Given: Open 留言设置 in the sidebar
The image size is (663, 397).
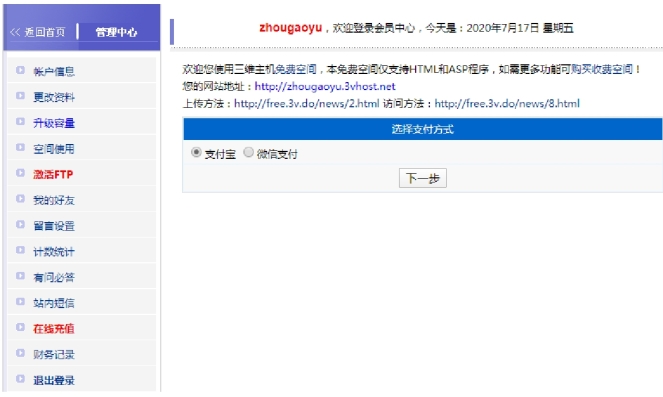Looking at the screenshot, I should [x=54, y=226].
